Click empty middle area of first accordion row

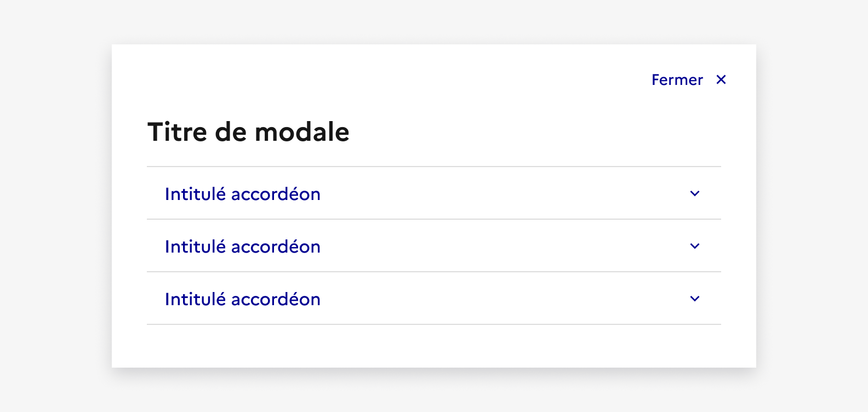493,193
